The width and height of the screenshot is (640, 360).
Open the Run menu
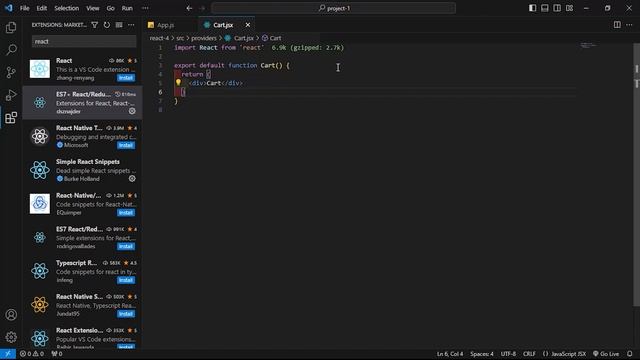tap(127, 8)
